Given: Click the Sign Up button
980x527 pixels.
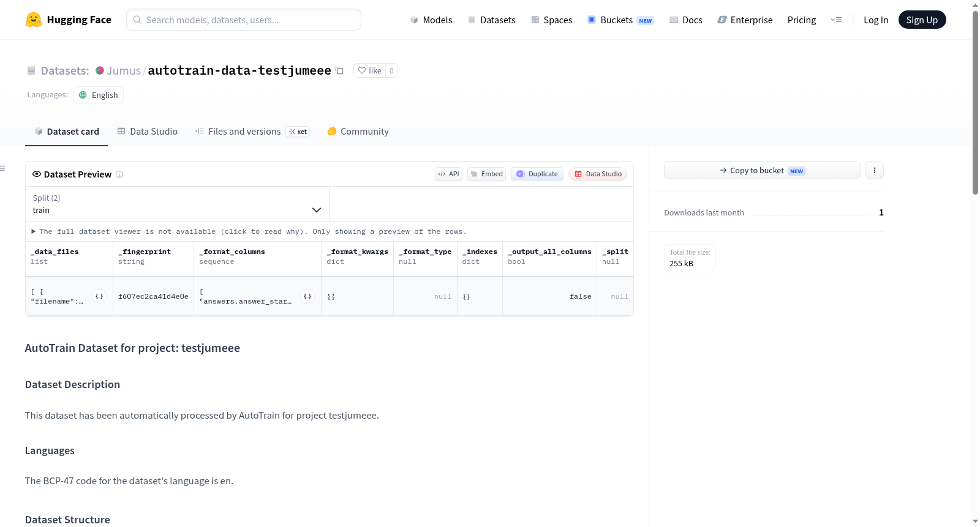Looking at the screenshot, I should [x=922, y=20].
